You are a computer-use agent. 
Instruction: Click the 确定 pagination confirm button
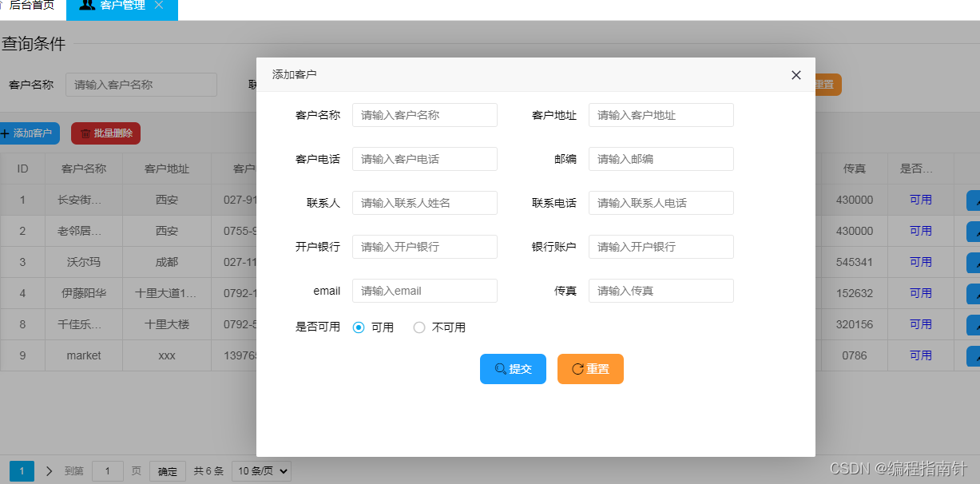[x=168, y=471]
